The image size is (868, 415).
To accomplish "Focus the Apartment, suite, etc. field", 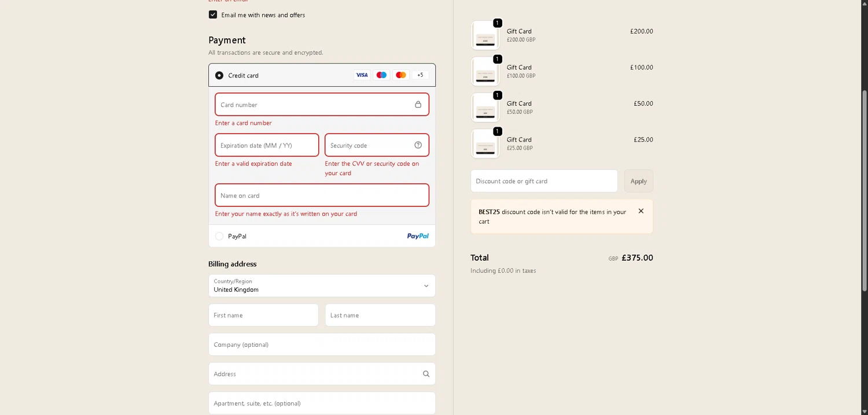I will point(322,403).
